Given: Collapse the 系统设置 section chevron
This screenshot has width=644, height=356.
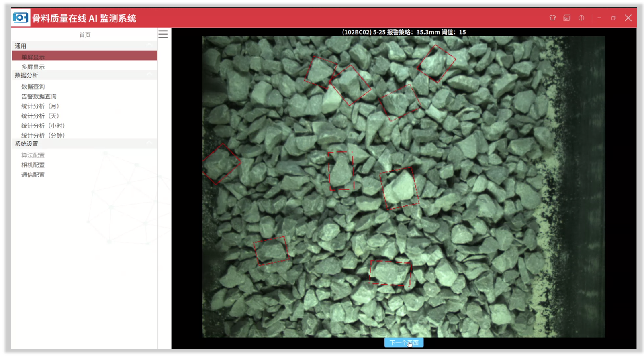Looking at the screenshot, I should click(x=149, y=143).
